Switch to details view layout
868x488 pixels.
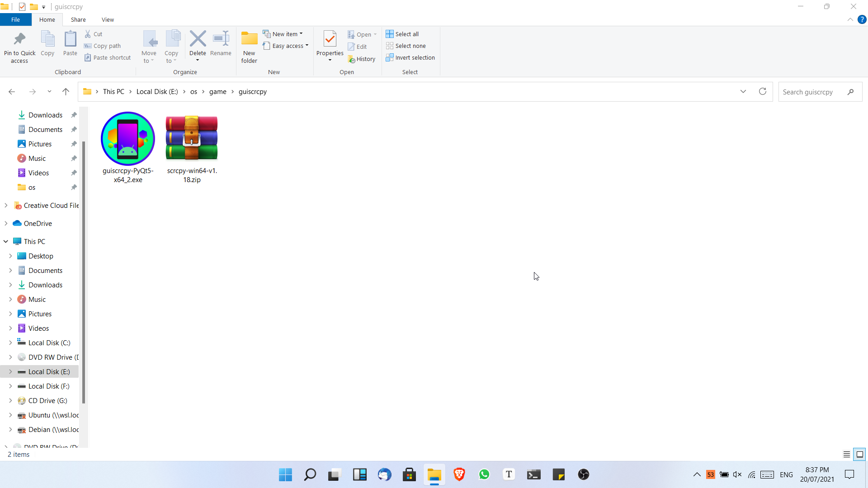click(x=847, y=455)
